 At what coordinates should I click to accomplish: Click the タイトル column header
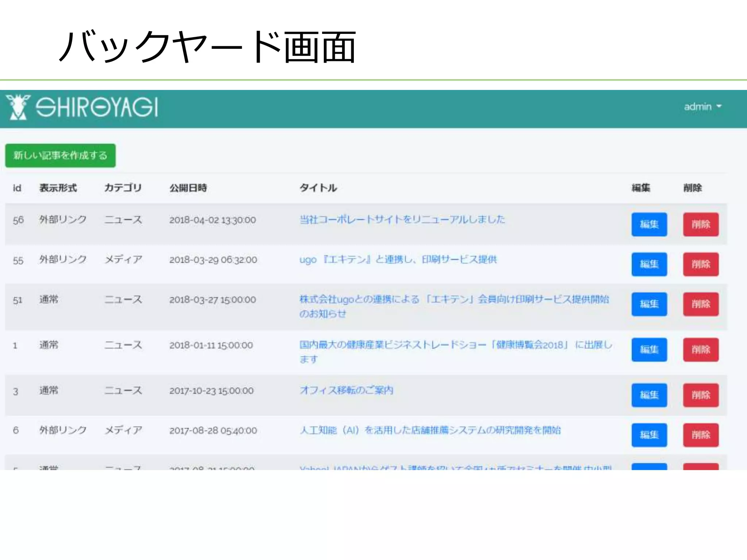(318, 188)
